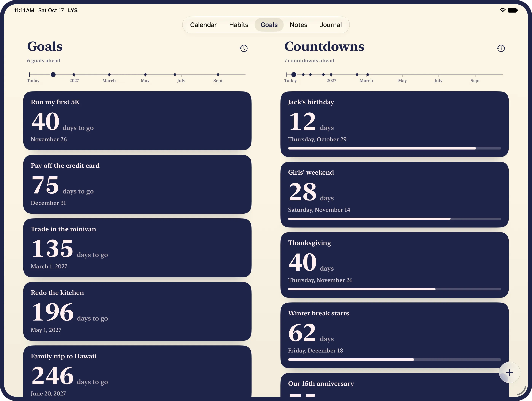Select large dot on Goals timeline
The width and height of the screenshot is (532, 401).
(x=53, y=75)
